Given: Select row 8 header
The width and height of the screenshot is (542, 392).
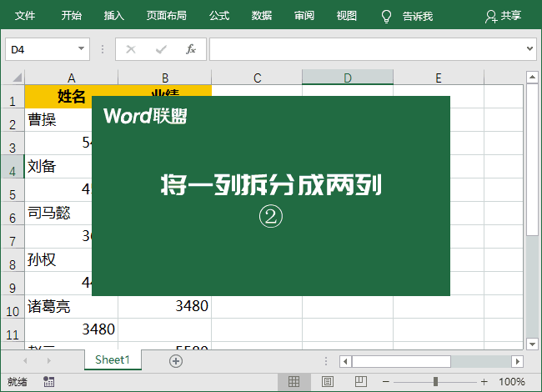Looking at the screenshot, I should (13, 260).
